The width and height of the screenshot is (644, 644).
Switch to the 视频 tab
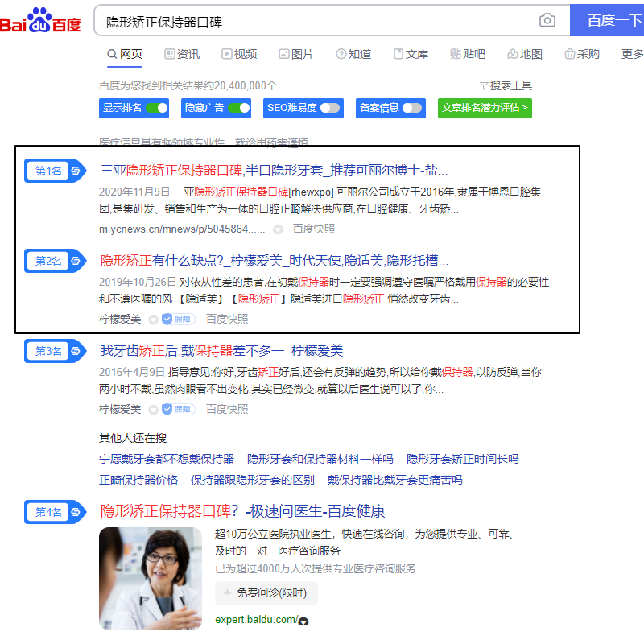tap(239, 54)
